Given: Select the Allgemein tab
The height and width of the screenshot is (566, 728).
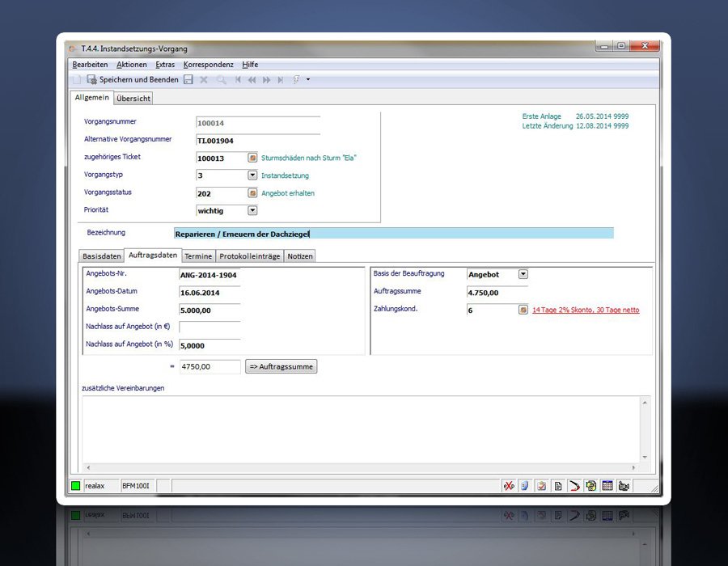Looking at the screenshot, I should coord(92,97).
